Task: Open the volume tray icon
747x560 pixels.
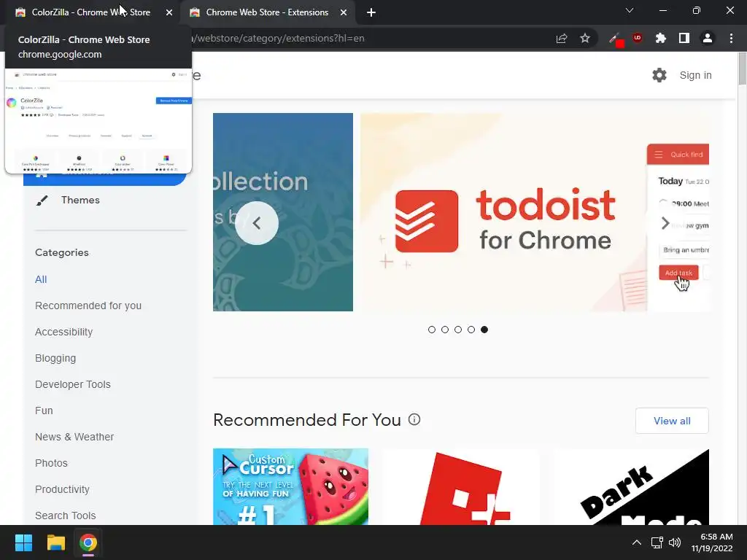Action: (x=675, y=542)
